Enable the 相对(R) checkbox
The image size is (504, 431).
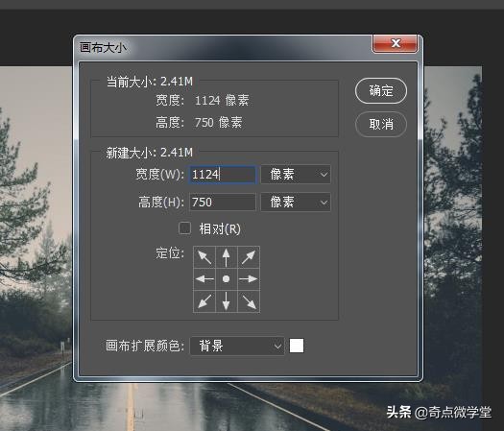[185, 228]
